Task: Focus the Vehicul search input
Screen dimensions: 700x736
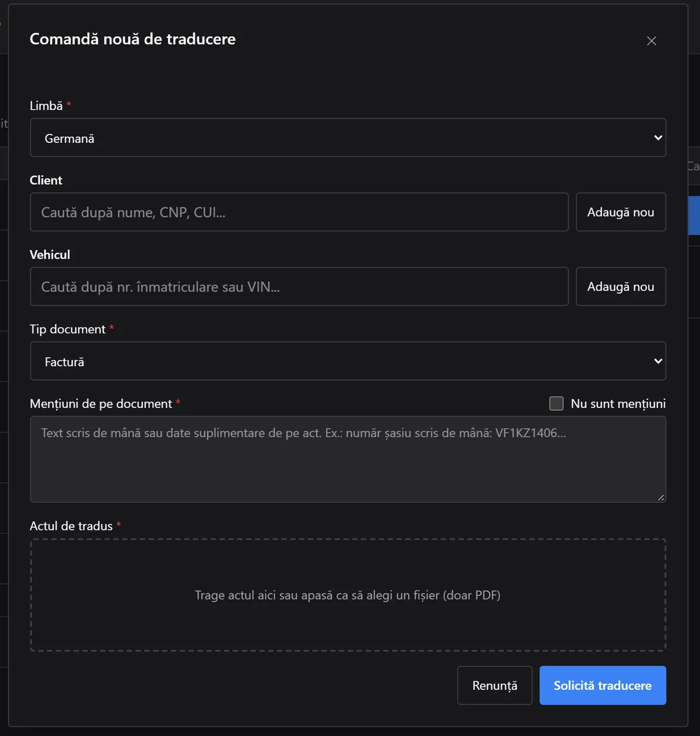Action: 299,287
